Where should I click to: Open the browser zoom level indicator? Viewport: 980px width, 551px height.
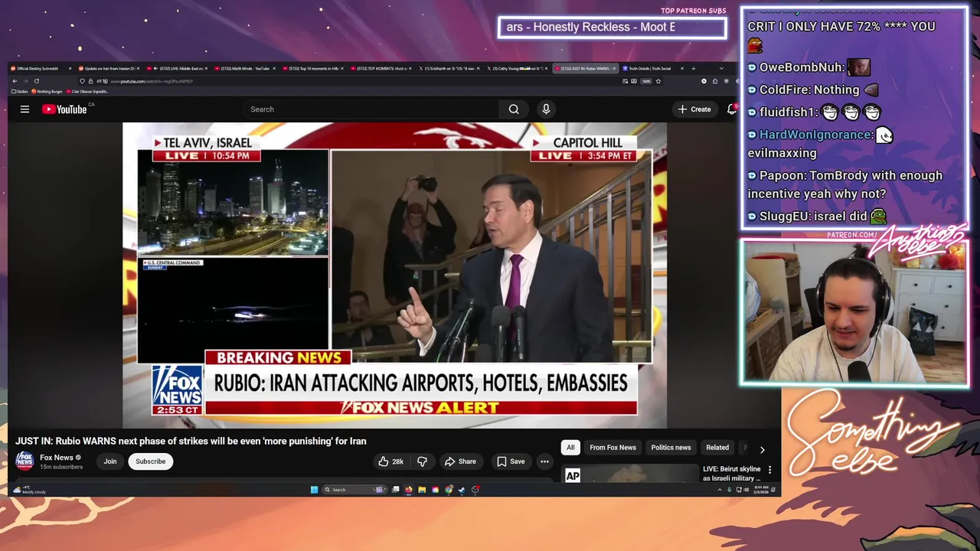pyautogui.click(x=646, y=81)
